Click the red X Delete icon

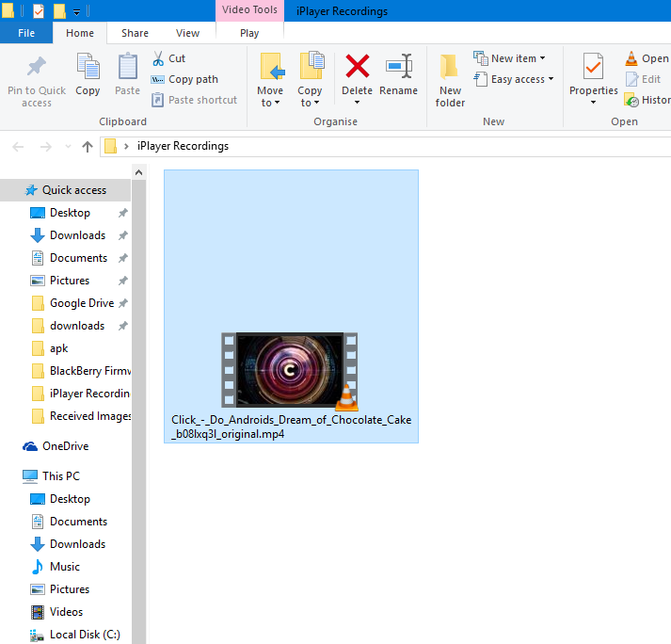[x=358, y=66]
